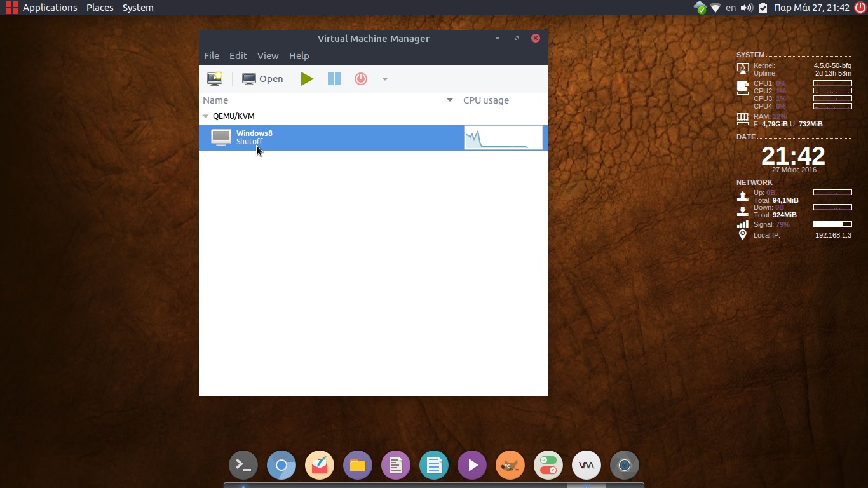Launch the terminal from the dock
This screenshot has width=868, height=488.
[x=243, y=466]
